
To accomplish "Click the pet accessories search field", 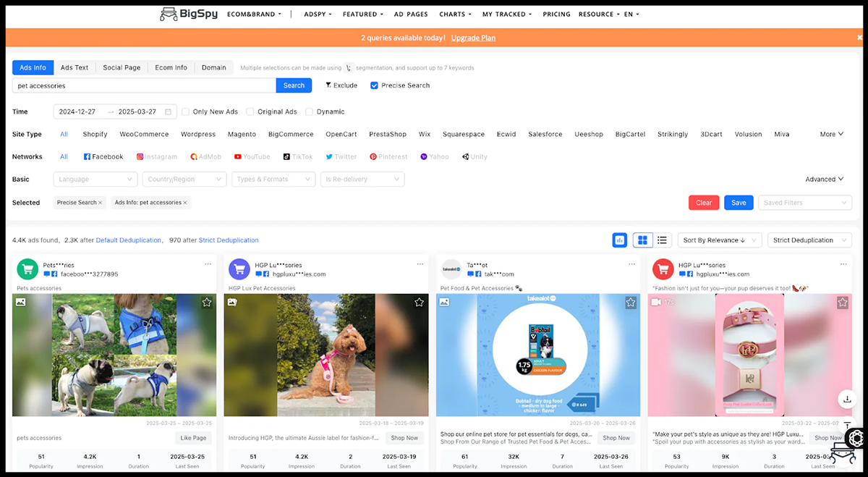I will 144,85.
